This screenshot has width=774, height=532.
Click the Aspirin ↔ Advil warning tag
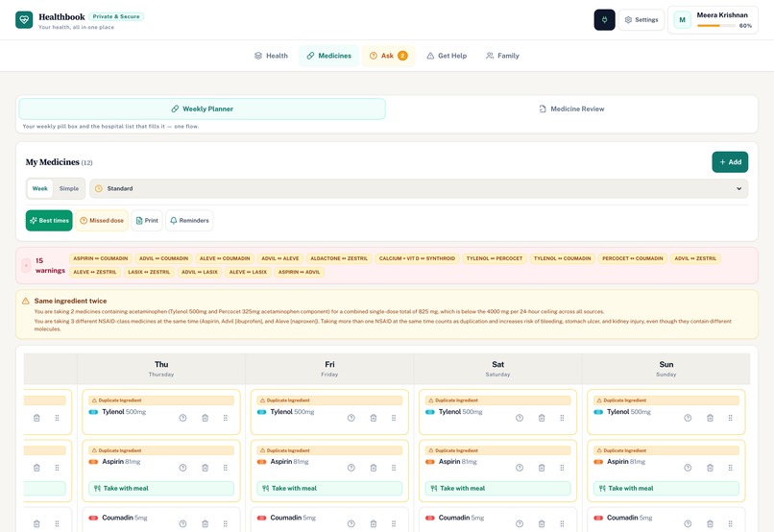(x=300, y=272)
